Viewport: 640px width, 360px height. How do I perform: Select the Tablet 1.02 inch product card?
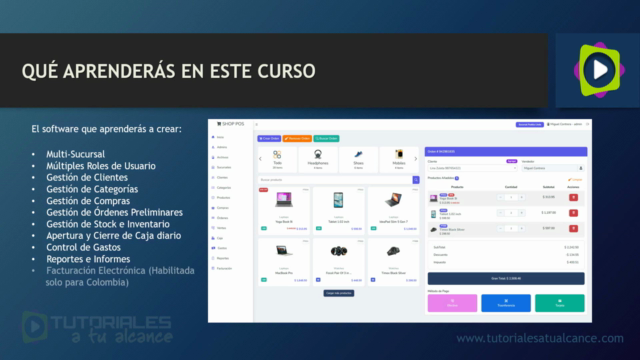click(338, 211)
